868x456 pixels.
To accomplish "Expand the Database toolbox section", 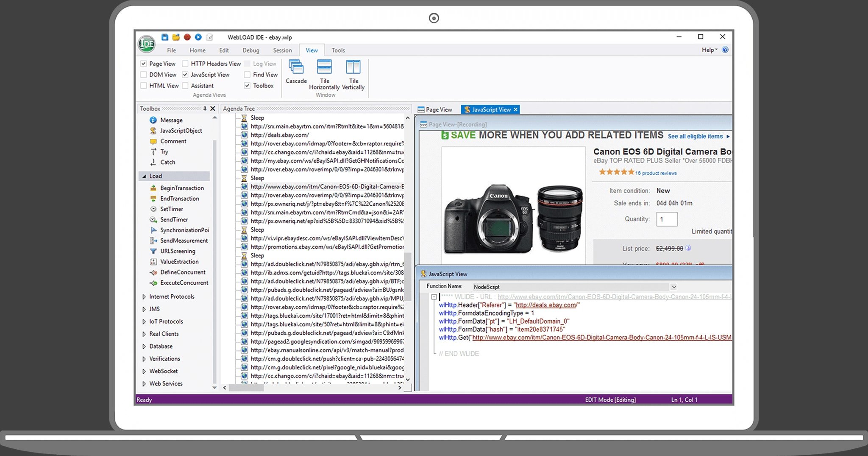I will pyautogui.click(x=144, y=347).
